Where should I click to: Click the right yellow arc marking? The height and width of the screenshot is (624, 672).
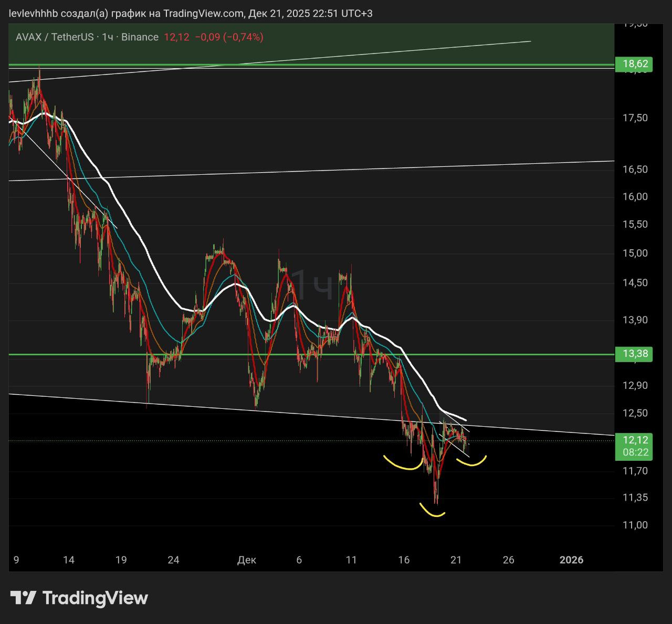tap(471, 462)
